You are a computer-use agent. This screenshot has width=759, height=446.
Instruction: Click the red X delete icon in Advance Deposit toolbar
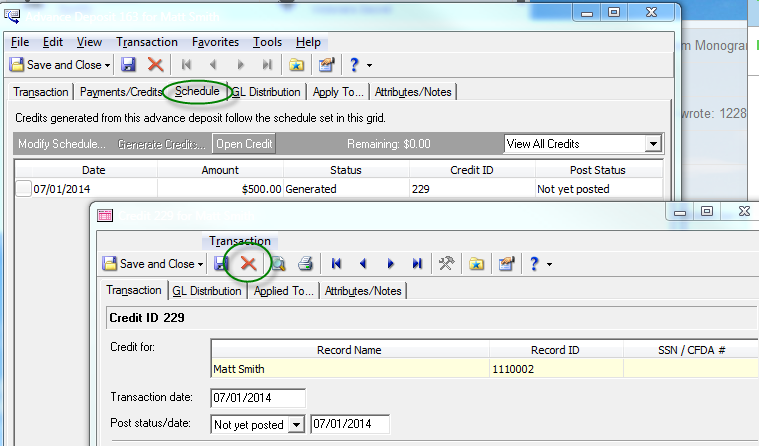pos(155,64)
